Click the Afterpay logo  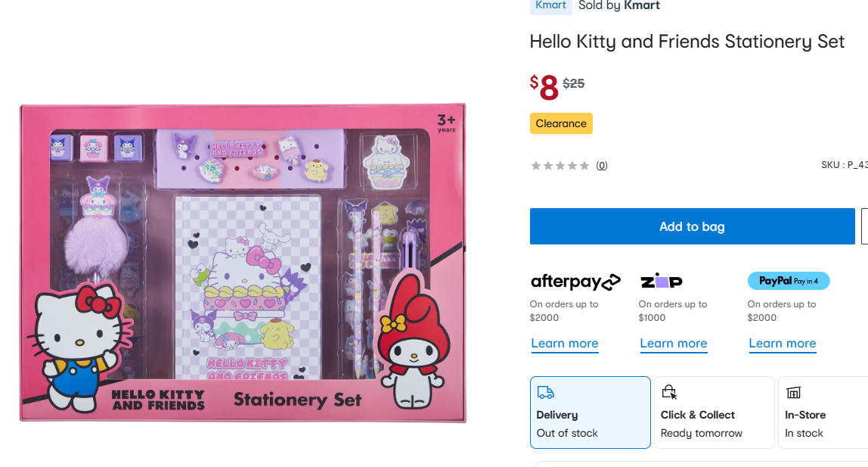click(575, 282)
